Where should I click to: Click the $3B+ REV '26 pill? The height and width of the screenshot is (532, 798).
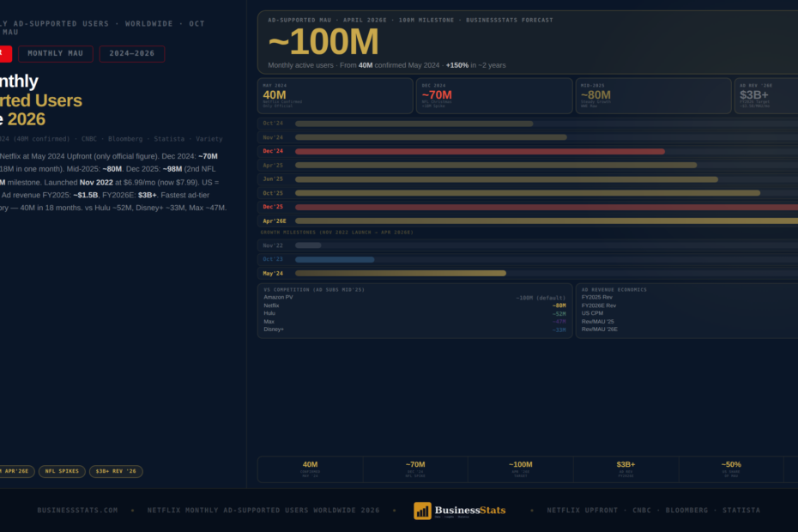[116, 471]
